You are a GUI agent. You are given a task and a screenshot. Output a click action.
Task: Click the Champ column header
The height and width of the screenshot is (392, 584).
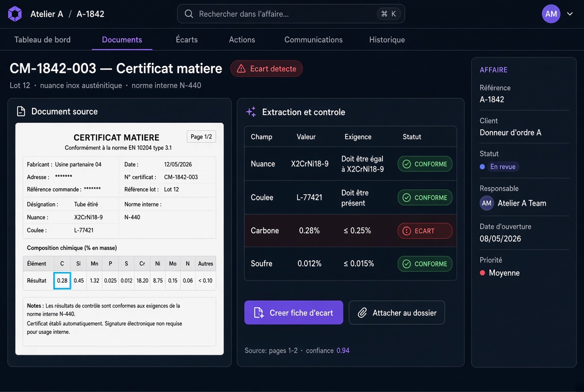point(261,137)
